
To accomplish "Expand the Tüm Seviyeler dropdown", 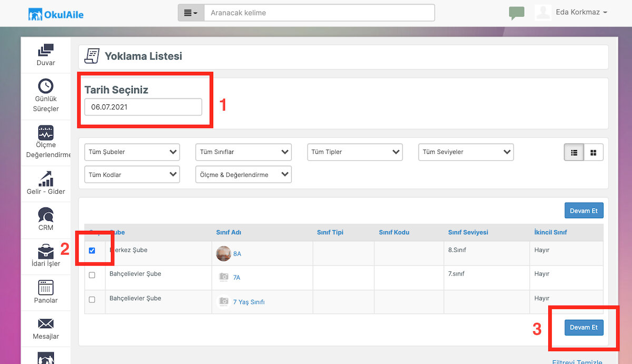I will point(466,152).
